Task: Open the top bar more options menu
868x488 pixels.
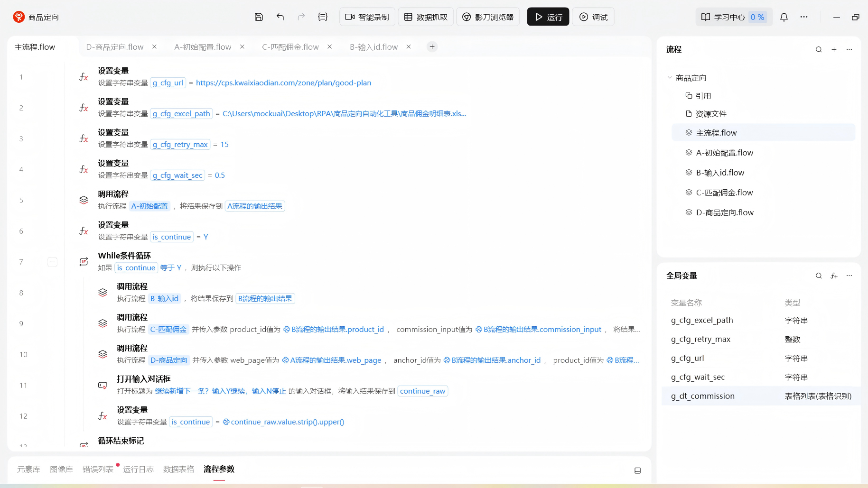Action: [804, 17]
